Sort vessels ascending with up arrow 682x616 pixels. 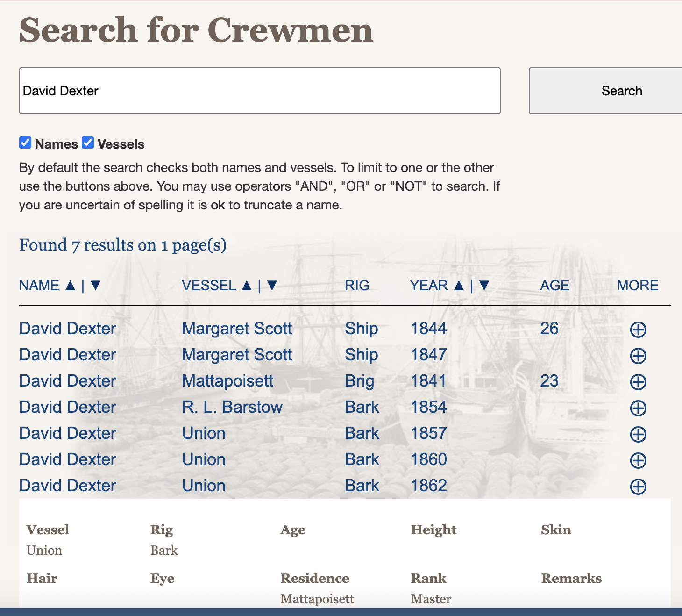pyautogui.click(x=247, y=285)
